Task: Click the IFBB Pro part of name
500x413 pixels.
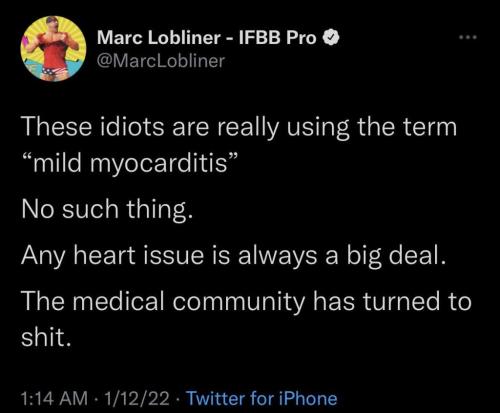Action: click(277, 38)
